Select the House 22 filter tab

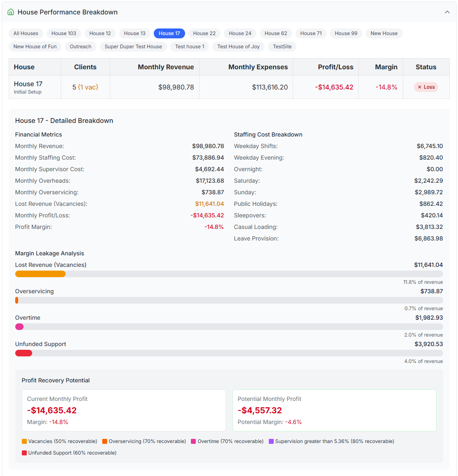pos(204,33)
